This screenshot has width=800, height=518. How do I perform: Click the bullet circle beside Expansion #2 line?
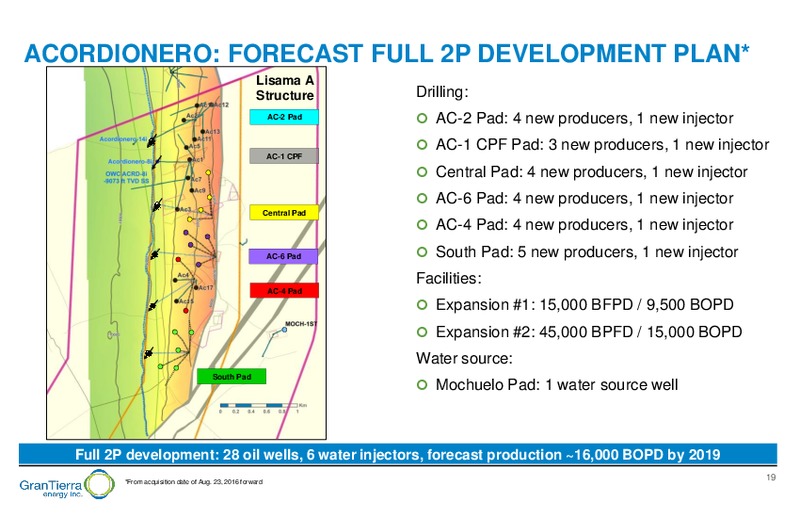(x=422, y=332)
